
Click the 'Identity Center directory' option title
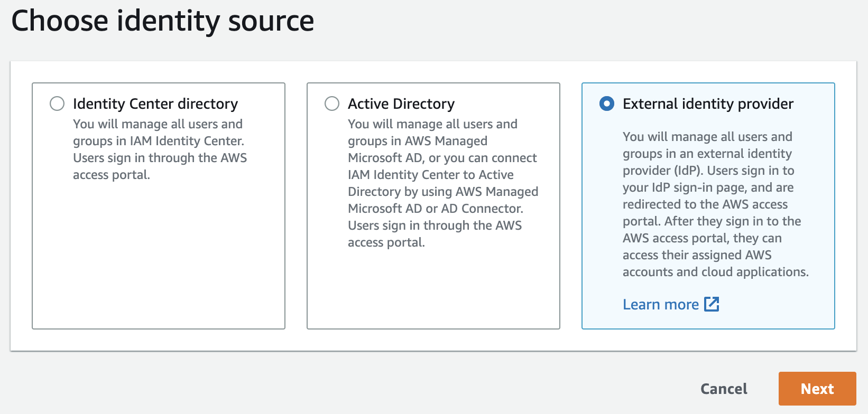click(155, 104)
